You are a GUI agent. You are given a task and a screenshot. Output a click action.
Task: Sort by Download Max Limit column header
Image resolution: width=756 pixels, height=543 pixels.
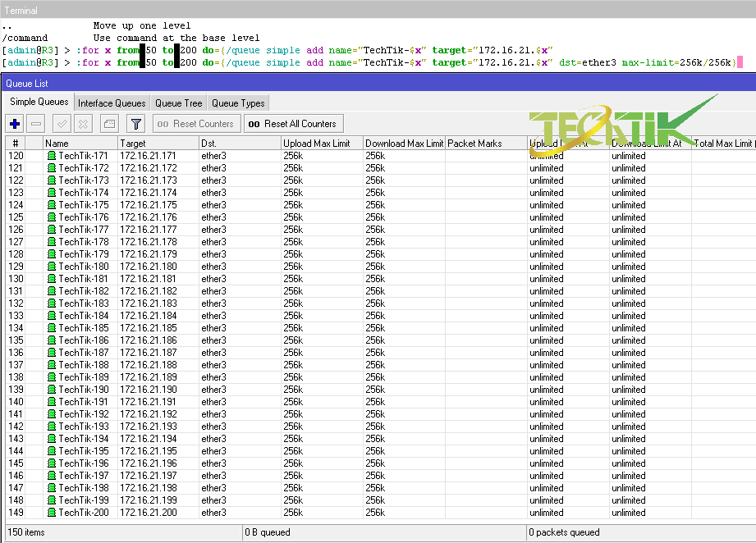[404, 143]
